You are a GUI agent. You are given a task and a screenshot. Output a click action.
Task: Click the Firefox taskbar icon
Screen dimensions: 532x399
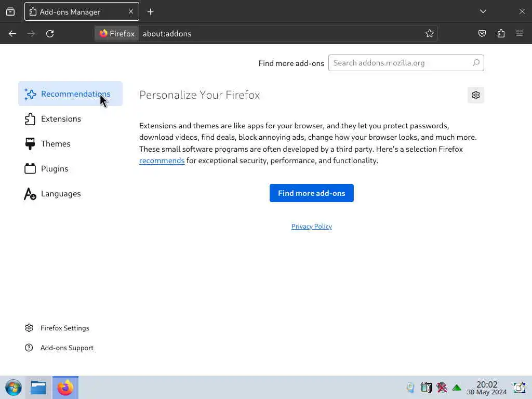pyautogui.click(x=65, y=388)
